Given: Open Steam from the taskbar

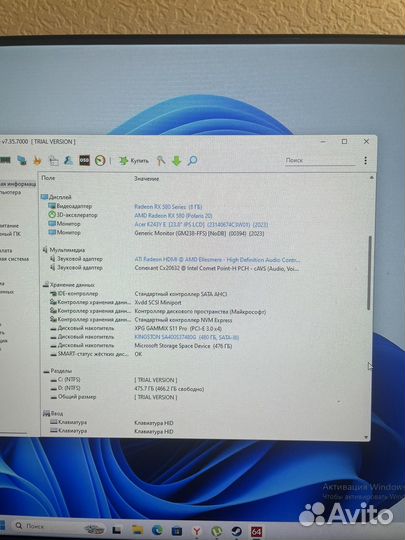Looking at the screenshot, I should click(236, 532).
